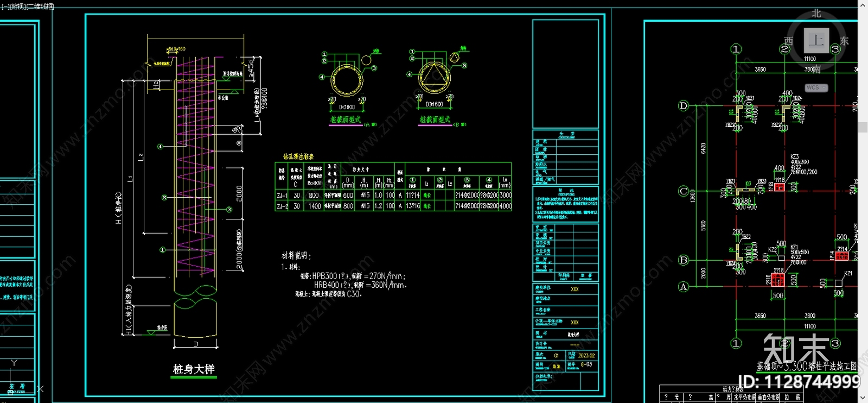Open the 俯视 view controls menu
The width and height of the screenshot is (868, 403).
[17, 7]
